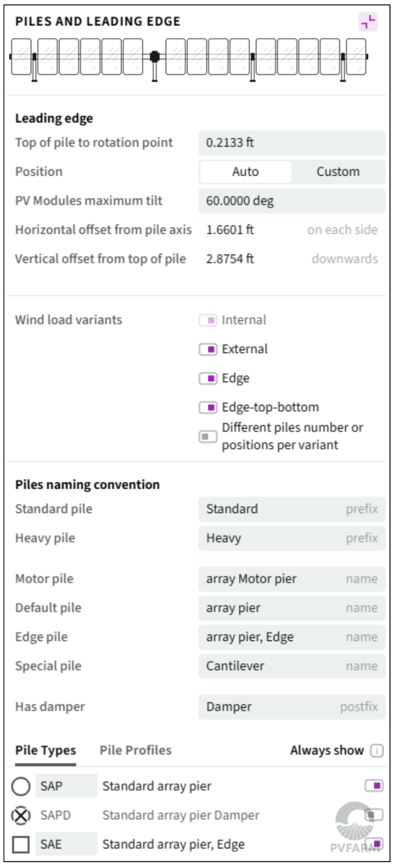
Task: Click the collapse panel icon at top right
Action: [x=368, y=22]
